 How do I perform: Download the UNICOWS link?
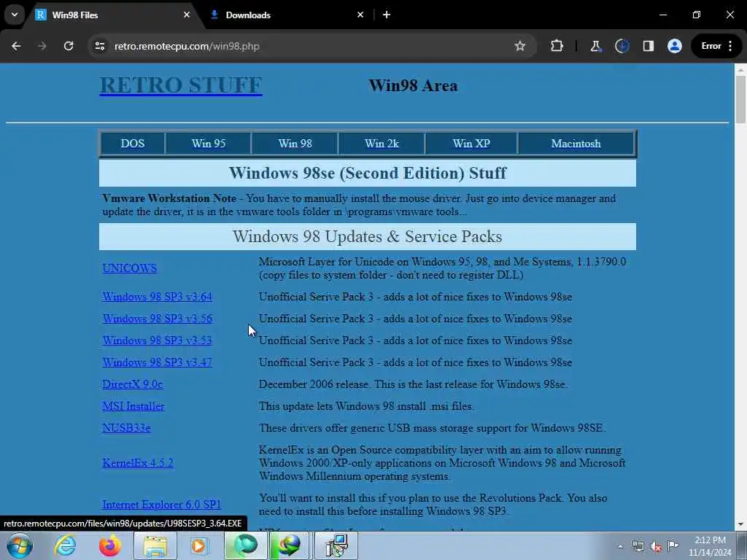(x=130, y=268)
